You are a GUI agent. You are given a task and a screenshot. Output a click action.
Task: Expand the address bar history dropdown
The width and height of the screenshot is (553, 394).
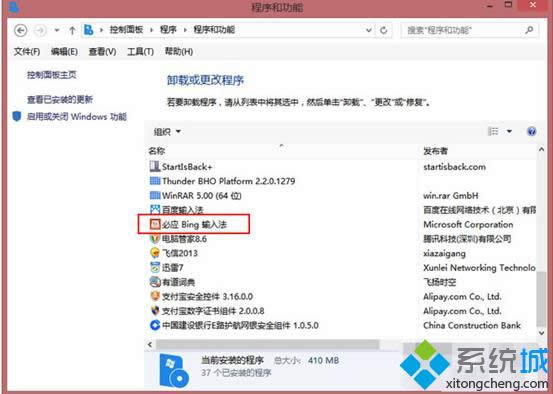pyautogui.click(x=369, y=31)
